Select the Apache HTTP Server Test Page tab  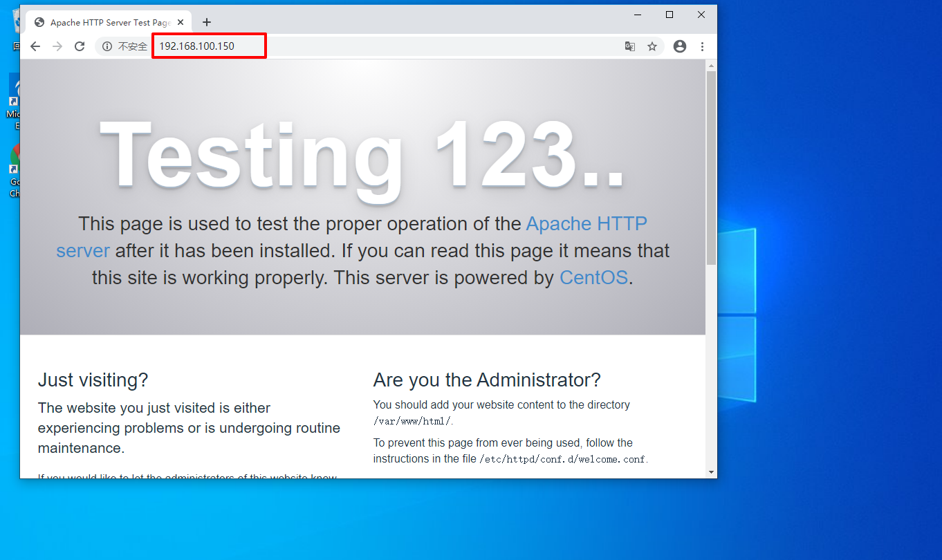109,22
